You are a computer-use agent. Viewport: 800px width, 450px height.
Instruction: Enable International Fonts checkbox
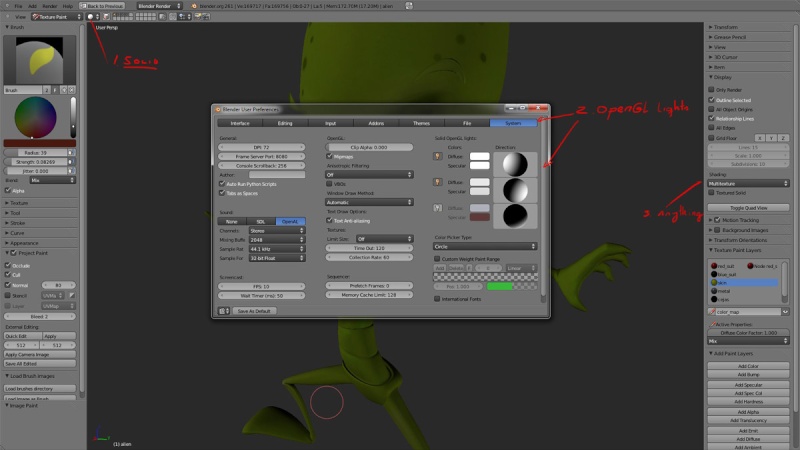[x=437, y=299]
